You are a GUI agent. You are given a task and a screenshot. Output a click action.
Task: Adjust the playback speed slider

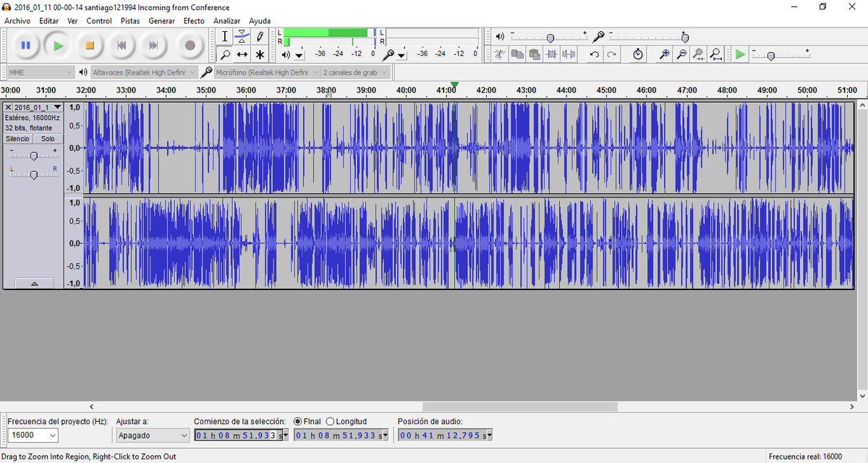coord(770,55)
